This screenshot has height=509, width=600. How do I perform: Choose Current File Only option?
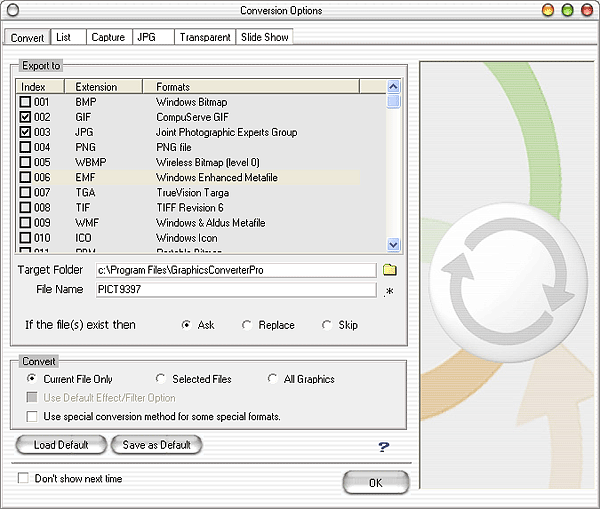[32, 378]
